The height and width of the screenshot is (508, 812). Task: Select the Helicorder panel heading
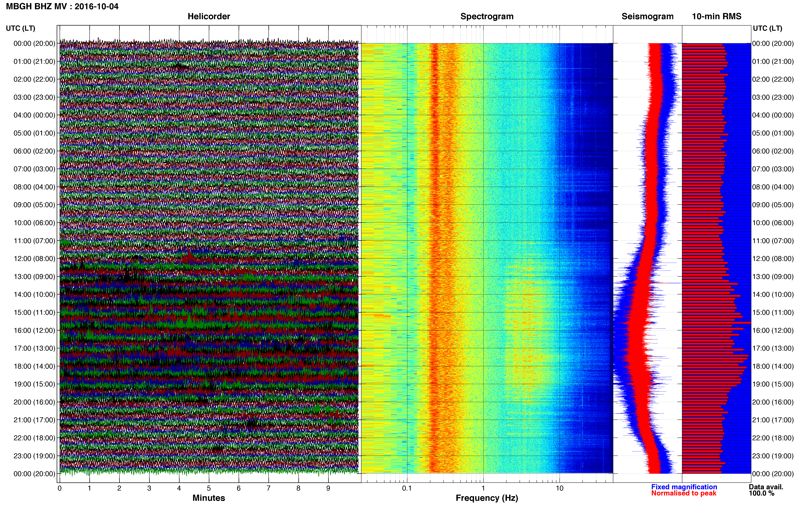(209, 16)
